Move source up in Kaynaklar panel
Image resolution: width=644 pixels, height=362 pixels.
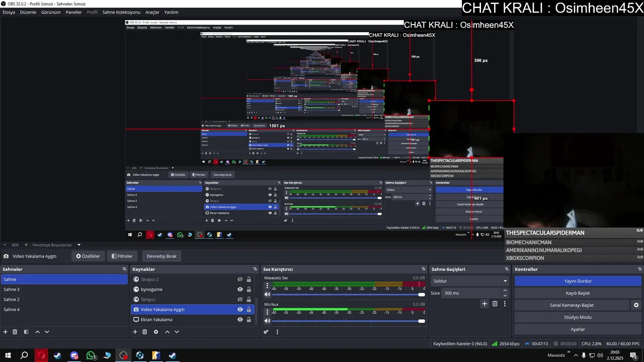(x=167, y=332)
